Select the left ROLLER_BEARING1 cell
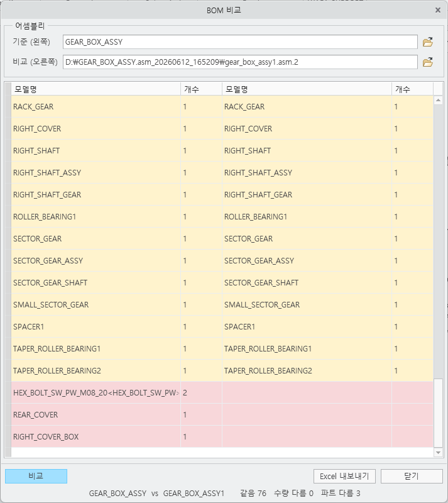The image size is (448, 503). click(96, 216)
